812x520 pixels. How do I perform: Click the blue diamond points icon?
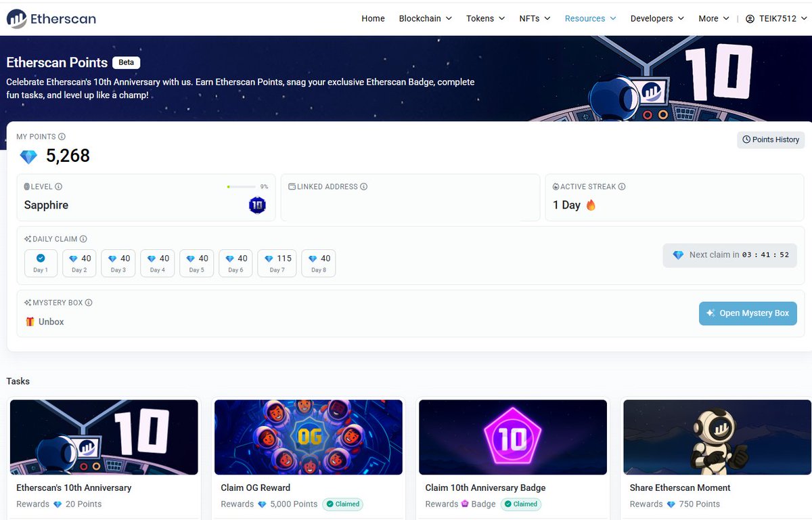pos(28,157)
